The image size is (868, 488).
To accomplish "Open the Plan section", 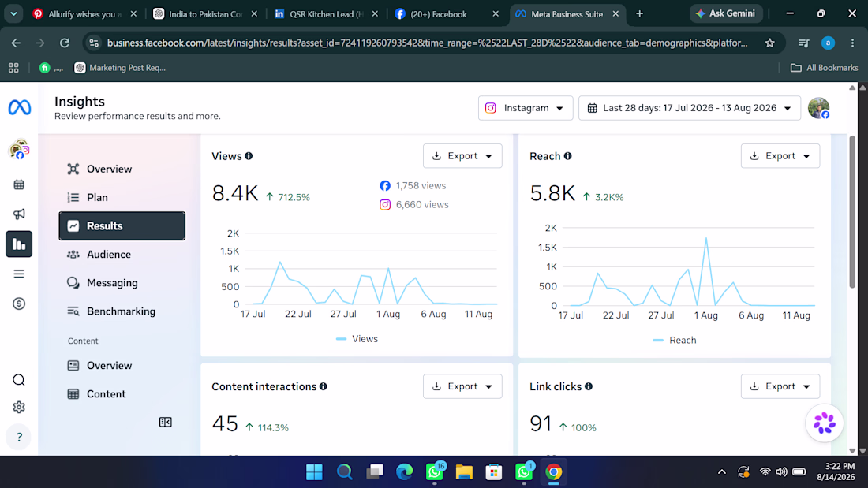I will tap(122, 198).
